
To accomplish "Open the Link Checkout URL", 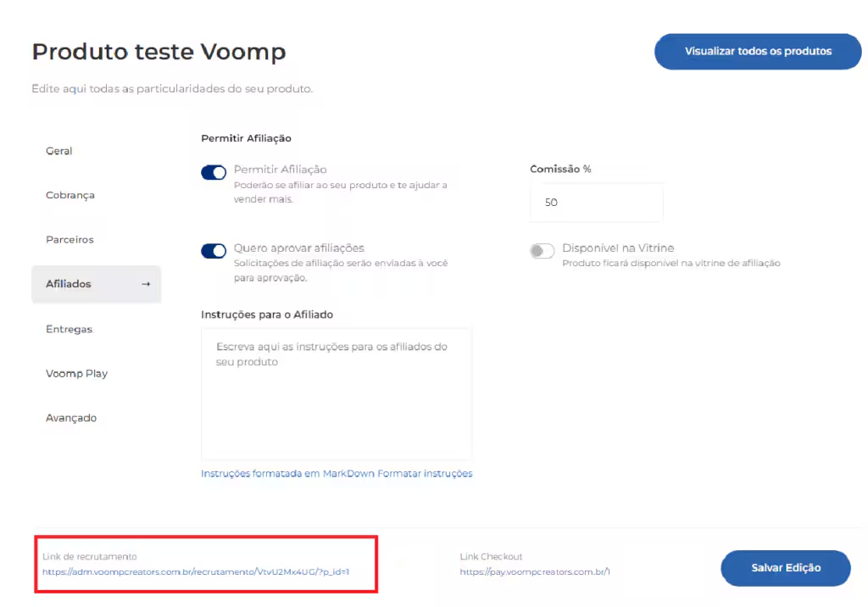I will [535, 571].
